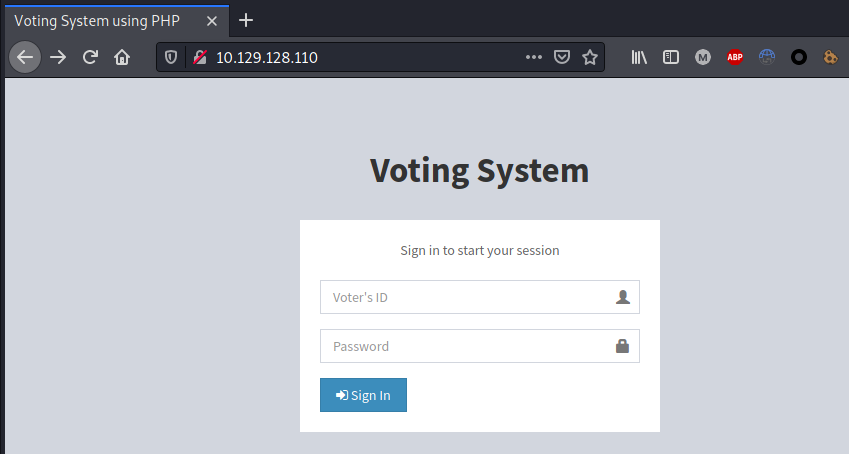
Task: Open the page actions three-dot menu
Action: pyautogui.click(x=534, y=57)
